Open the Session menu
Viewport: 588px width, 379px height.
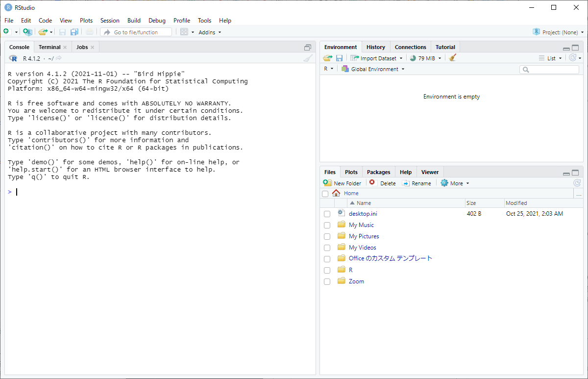pos(110,21)
